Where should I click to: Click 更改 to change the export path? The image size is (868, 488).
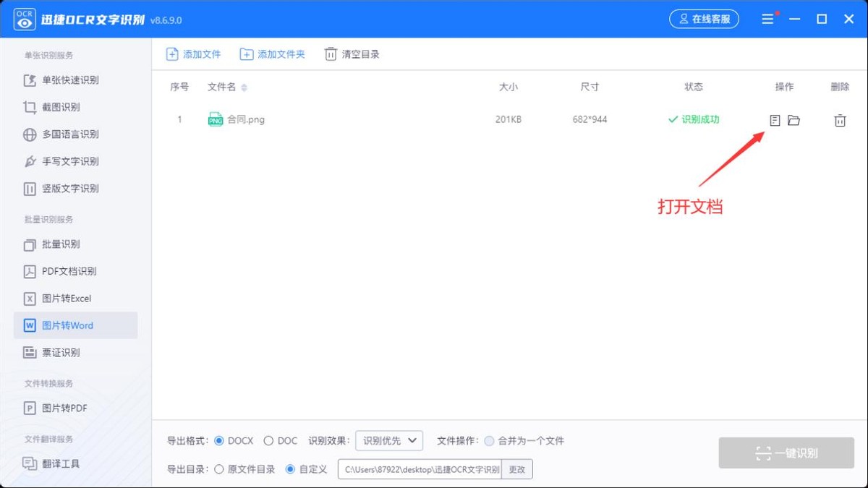click(x=517, y=468)
